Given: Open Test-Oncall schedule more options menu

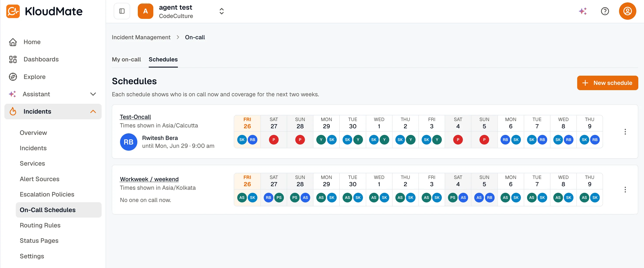Looking at the screenshot, I should pyautogui.click(x=625, y=132).
